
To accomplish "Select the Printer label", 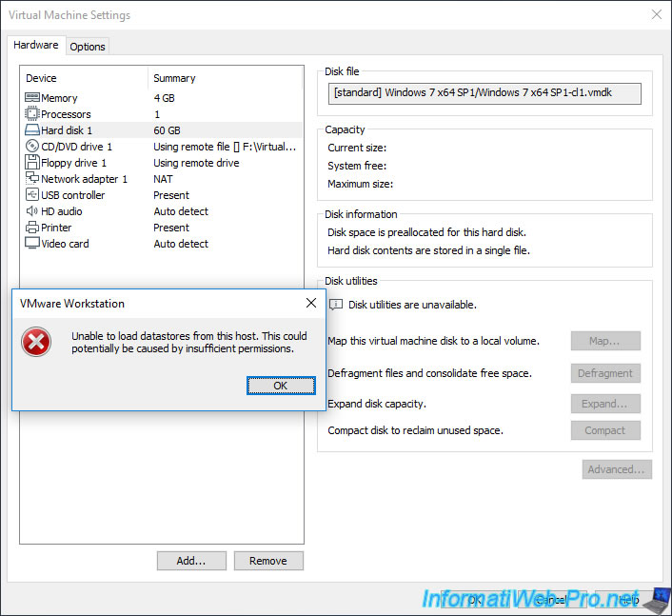I will click(56, 228).
